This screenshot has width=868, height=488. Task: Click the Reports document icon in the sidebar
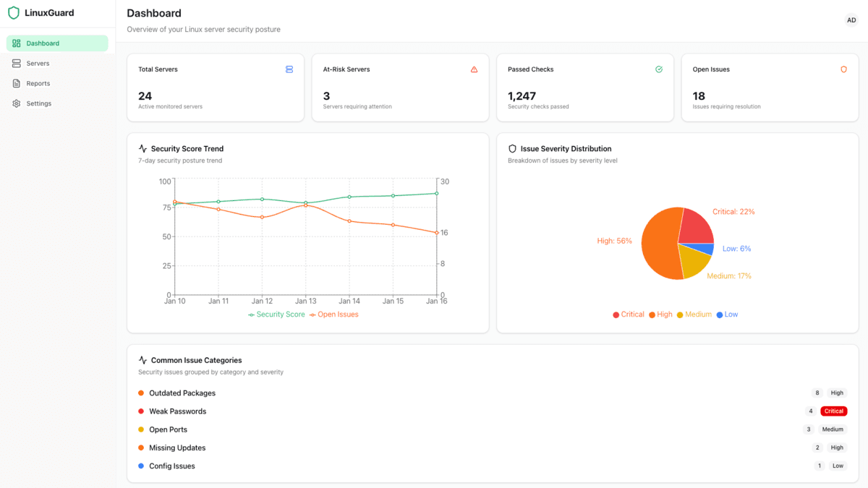coord(16,83)
